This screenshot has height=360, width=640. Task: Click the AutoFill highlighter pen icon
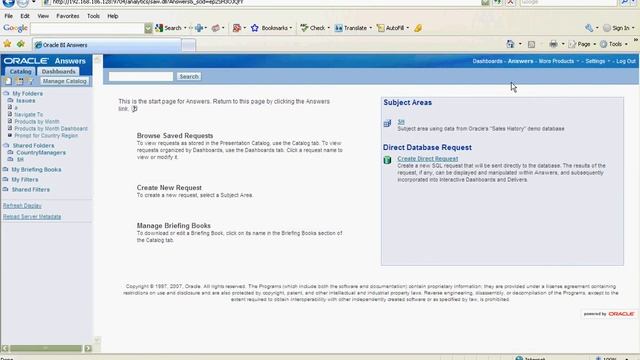pyautogui.click(x=418, y=28)
